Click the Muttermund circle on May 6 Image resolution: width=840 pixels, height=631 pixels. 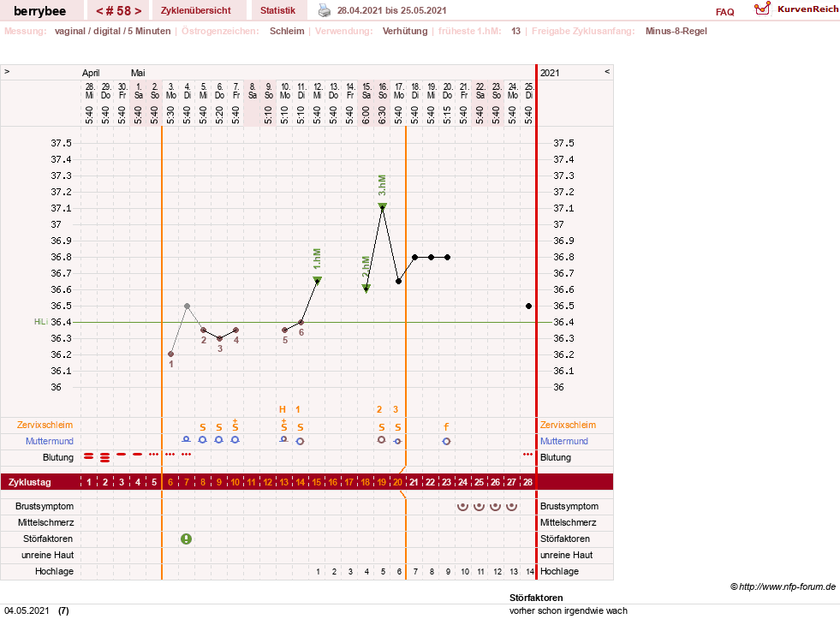tap(218, 440)
